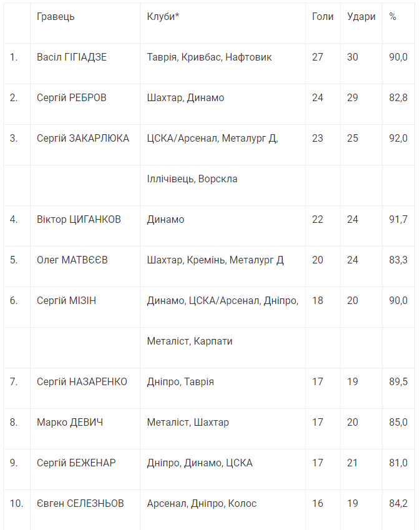The image size is (420, 530).
Task: Click on Сергій ЗАКАРЛЮКА name cell
Action: tap(83, 139)
